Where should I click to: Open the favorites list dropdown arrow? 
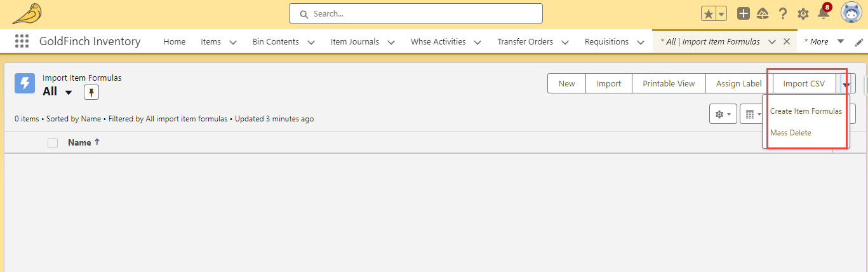[x=721, y=14]
